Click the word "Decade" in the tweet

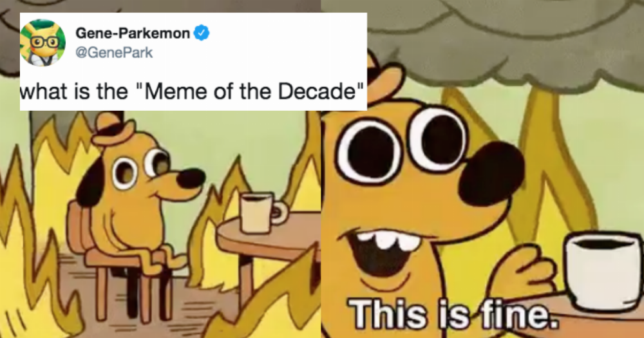coord(317,91)
